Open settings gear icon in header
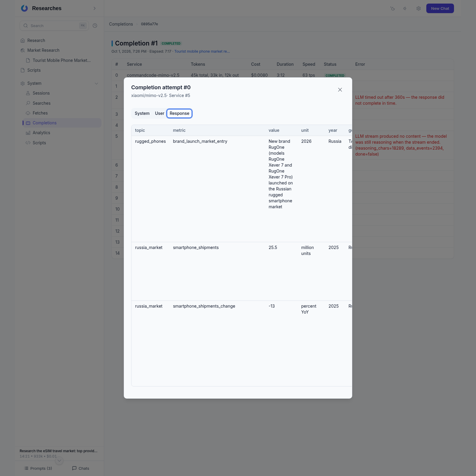This screenshot has height=476, width=476. (419, 9)
